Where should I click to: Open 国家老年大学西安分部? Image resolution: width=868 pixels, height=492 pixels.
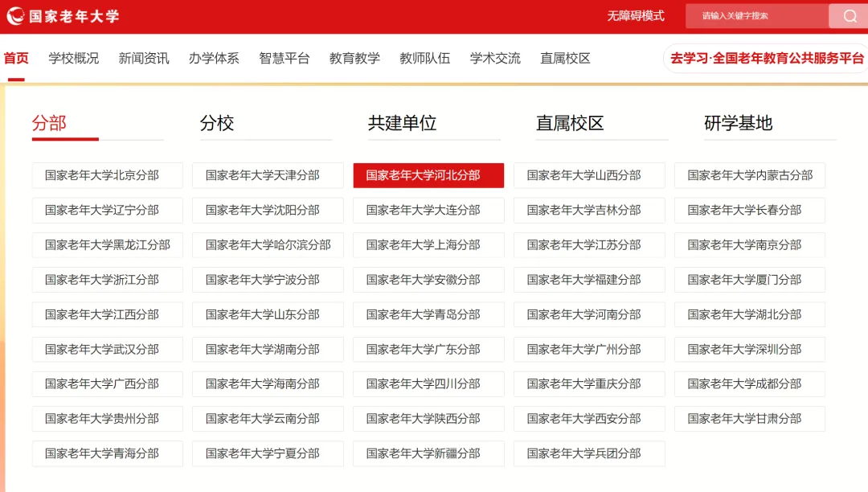[590, 419]
